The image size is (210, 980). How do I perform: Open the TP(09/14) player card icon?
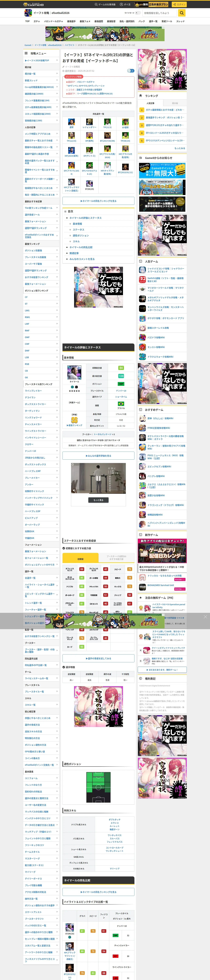point(125,135)
